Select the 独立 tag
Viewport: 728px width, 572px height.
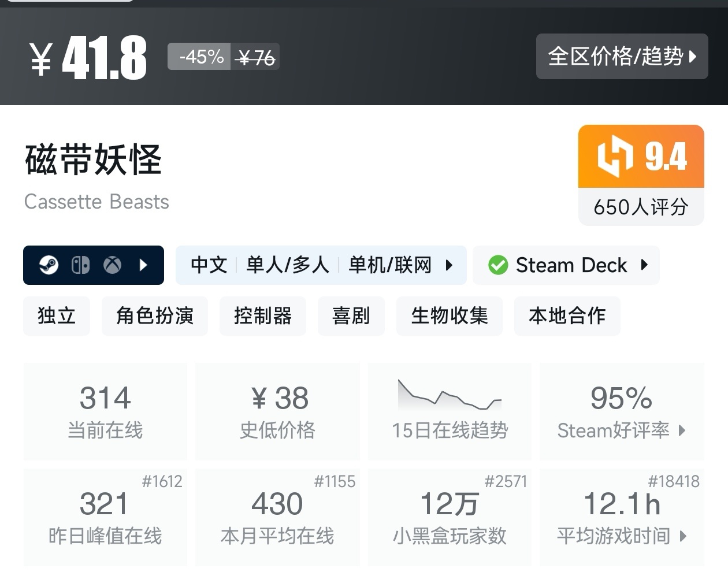point(57,316)
